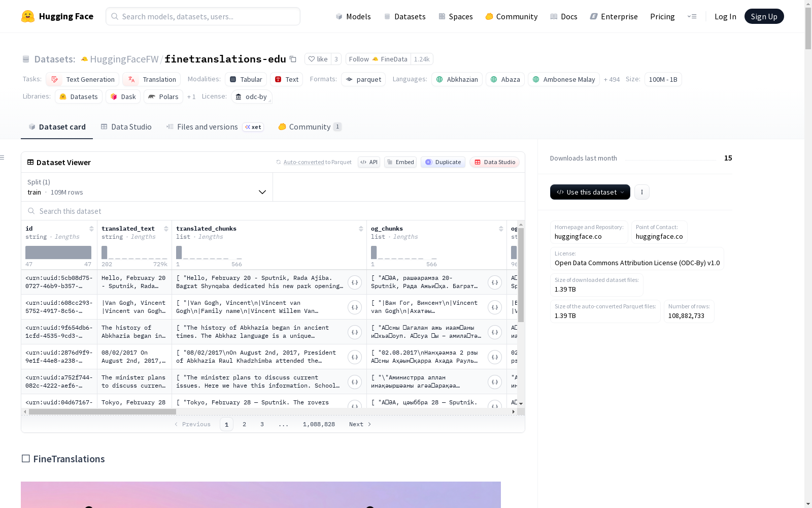Open Community in the top navigation bar
Viewport: 812px width, 508px height.
pos(512,16)
